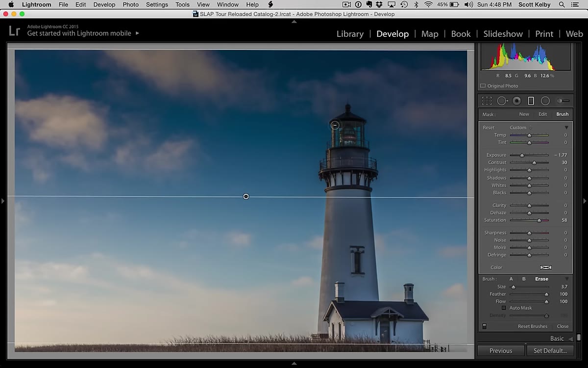
Task: Close the graduated filter panel
Action: click(x=563, y=326)
